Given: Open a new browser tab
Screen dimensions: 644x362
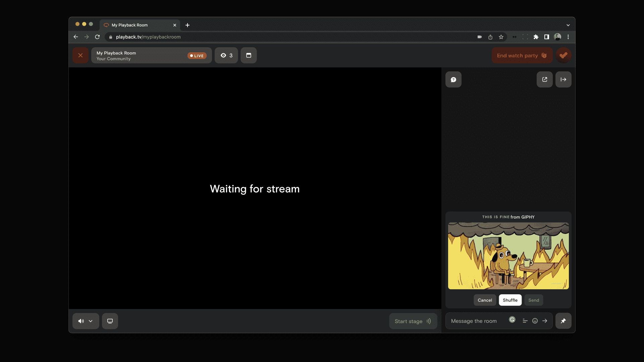Looking at the screenshot, I should (187, 25).
